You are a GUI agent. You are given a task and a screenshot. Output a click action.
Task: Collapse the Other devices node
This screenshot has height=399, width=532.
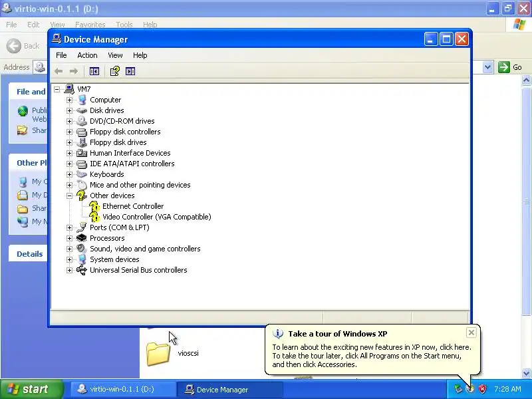pyautogui.click(x=70, y=196)
